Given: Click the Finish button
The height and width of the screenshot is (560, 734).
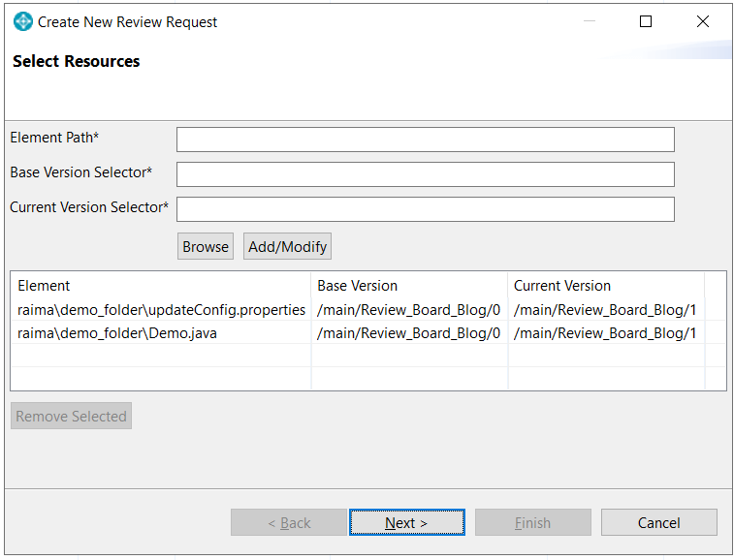Looking at the screenshot, I should click(532, 522).
